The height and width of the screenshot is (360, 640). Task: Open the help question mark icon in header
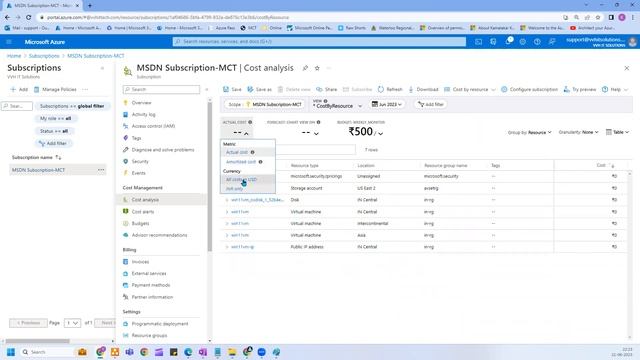(x=537, y=42)
